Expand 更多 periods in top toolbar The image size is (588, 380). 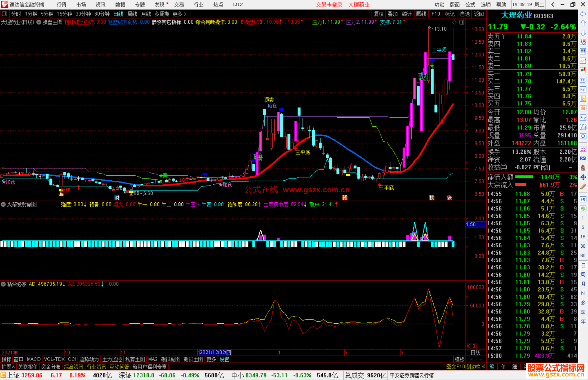pos(179,14)
